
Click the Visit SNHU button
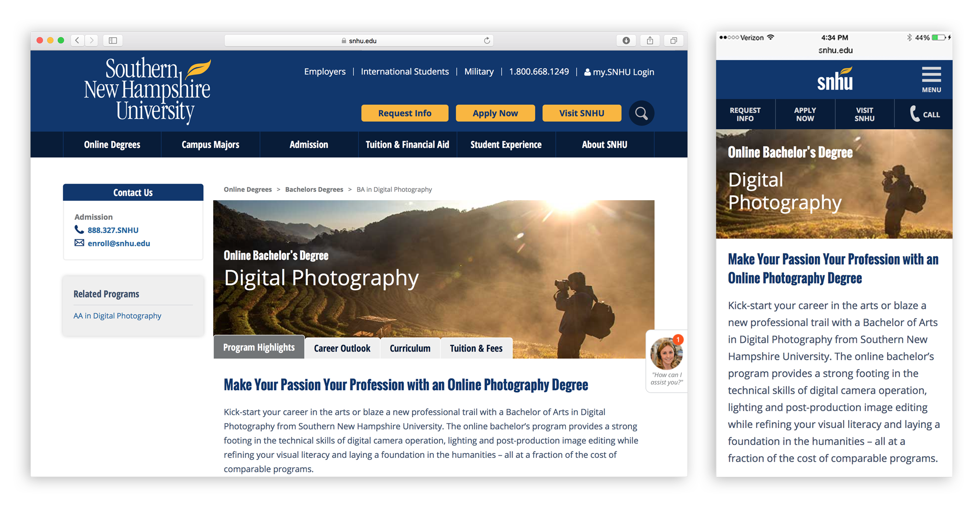pos(582,113)
